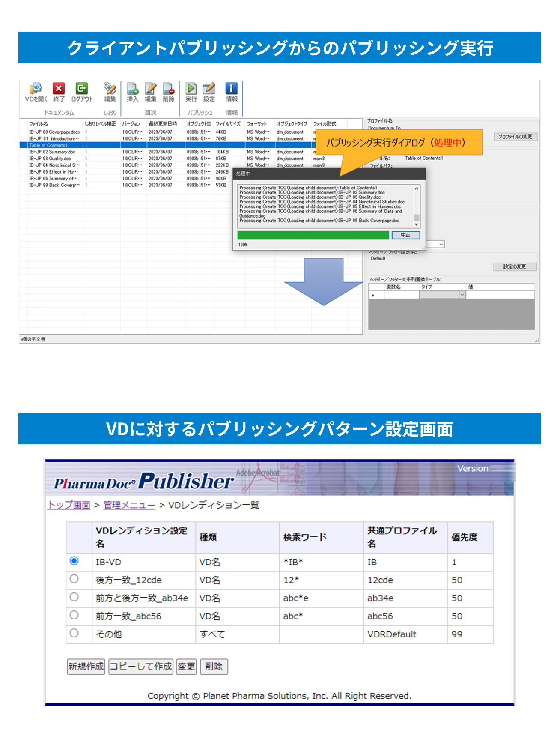Open publish 設定 settings icon
Image resolution: width=560 pixels, height=751 pixels.
(x=209, y=89)
